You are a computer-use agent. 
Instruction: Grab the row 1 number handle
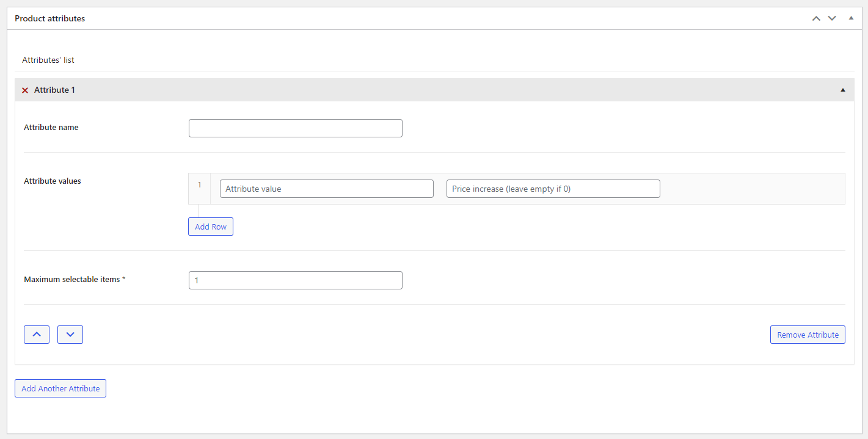point(199,185)
